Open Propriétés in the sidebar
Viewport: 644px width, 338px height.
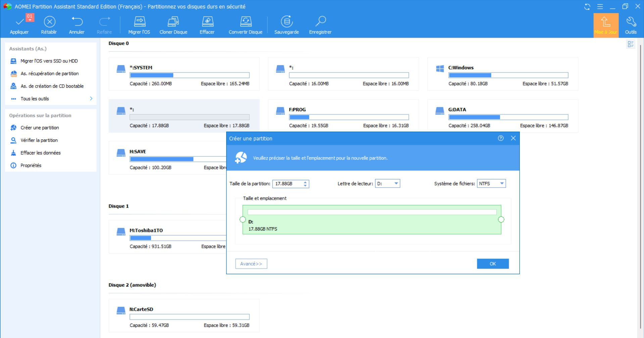pos(31,165)
